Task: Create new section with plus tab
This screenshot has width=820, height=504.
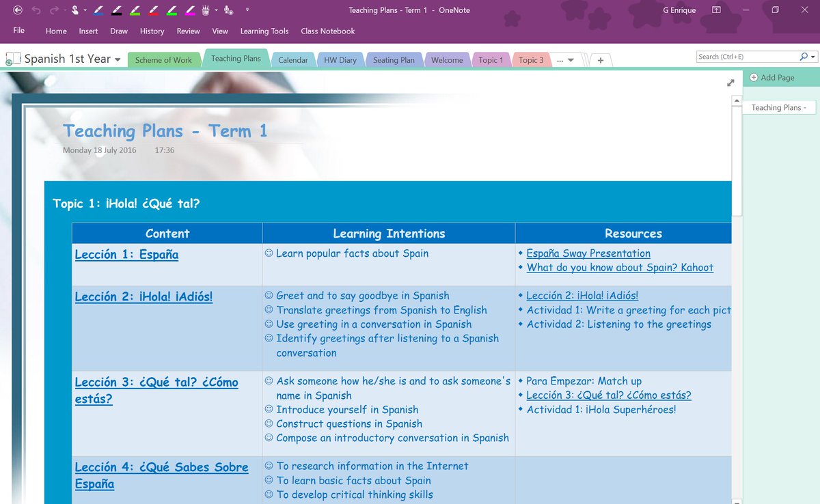Action: tap(601, 60)
